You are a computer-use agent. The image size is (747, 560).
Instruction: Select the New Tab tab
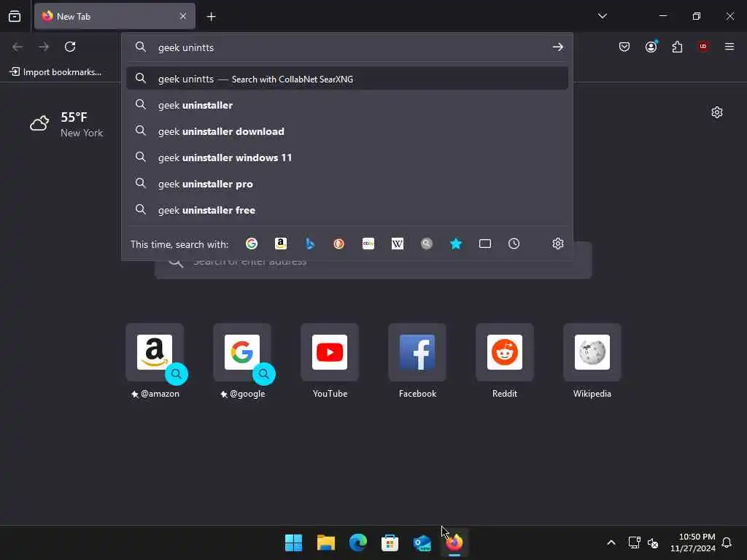pyautogui.click(x=115, y=16)
